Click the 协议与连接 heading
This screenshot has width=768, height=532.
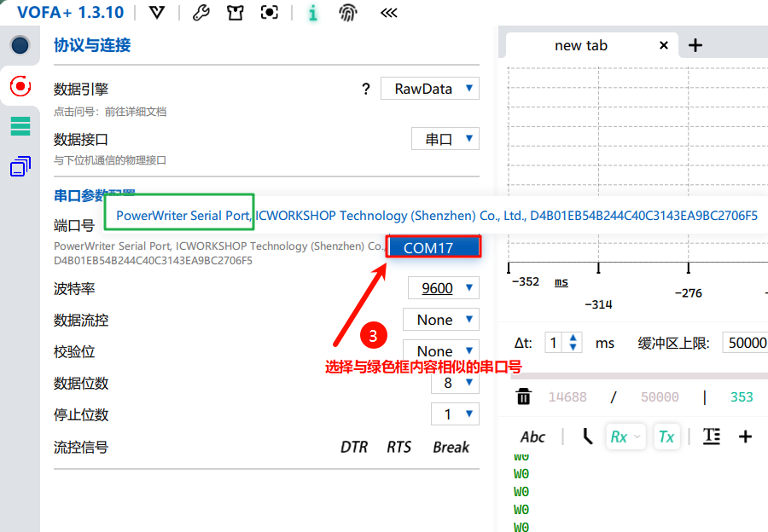tap(92, 45)
